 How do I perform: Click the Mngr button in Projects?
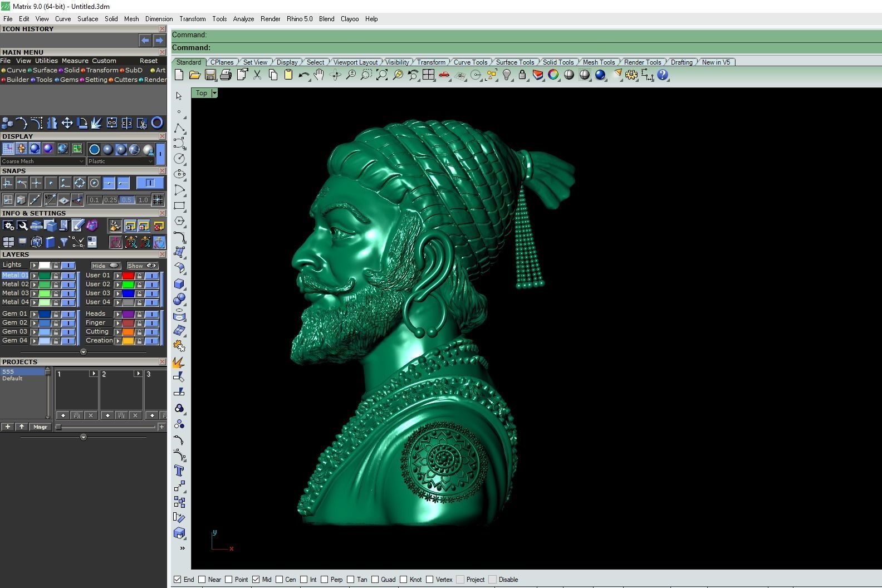(x=40, y=427)
